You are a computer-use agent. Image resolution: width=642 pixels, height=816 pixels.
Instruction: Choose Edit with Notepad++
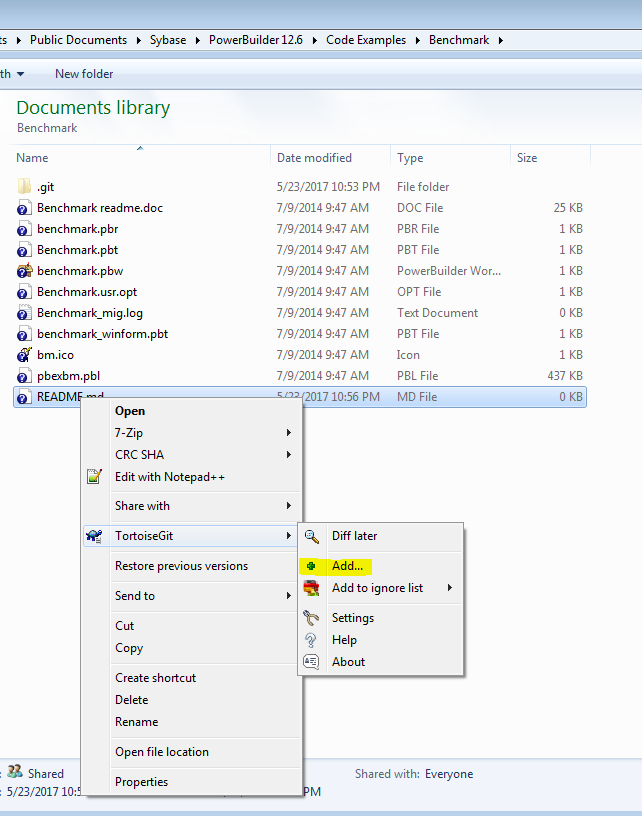[x=170, y=477]
